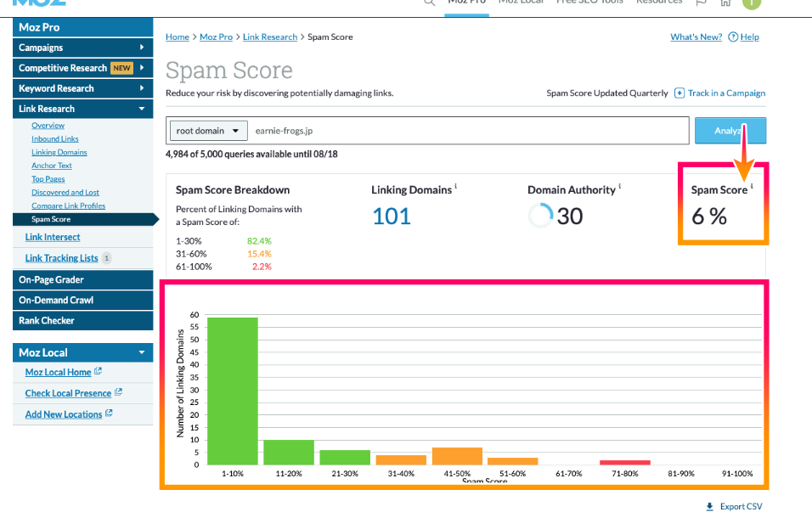The height and width of the screenshot is (529, 812).
Task: Click the download icon next to Export CSV
Action: tap(709, 506)
